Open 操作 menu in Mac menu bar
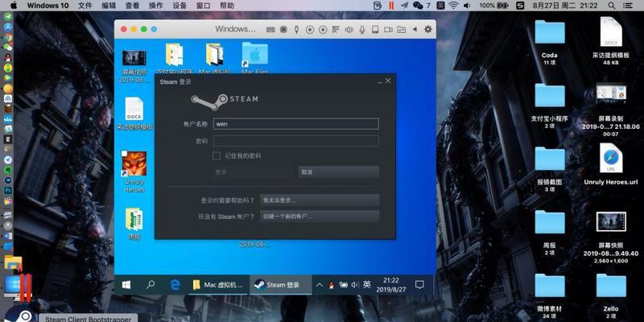The height and width of the screenshot is (322, 644). (155, 6)
